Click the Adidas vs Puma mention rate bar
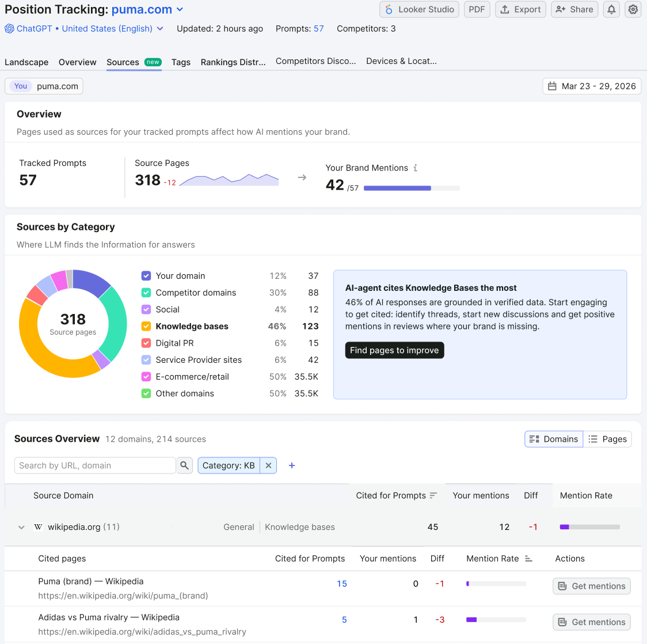The height and width of the screenshot is (644, 647). tap(496, 620)
